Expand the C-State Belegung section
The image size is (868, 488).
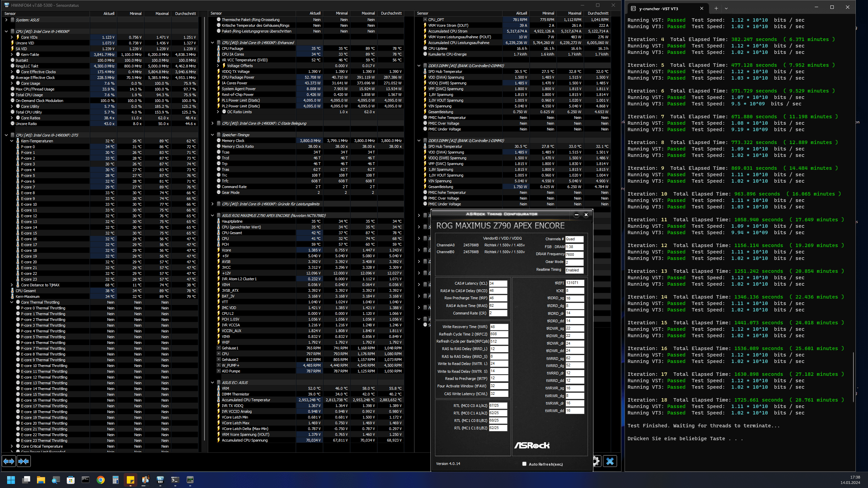tap(213, 123)
